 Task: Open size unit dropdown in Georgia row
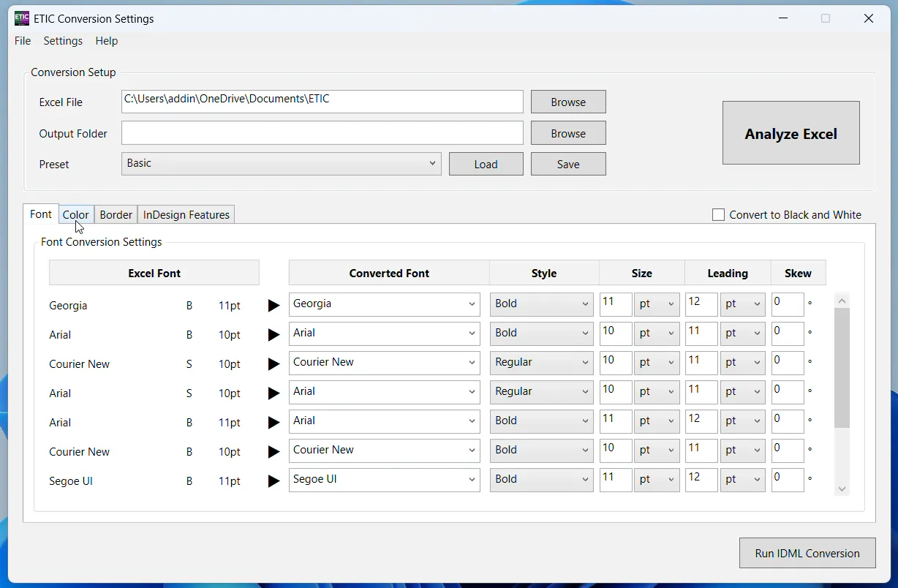(657, 304)
